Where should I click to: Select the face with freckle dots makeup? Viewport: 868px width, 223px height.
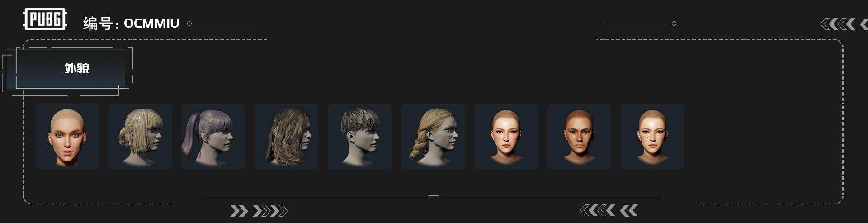point(652,137)
